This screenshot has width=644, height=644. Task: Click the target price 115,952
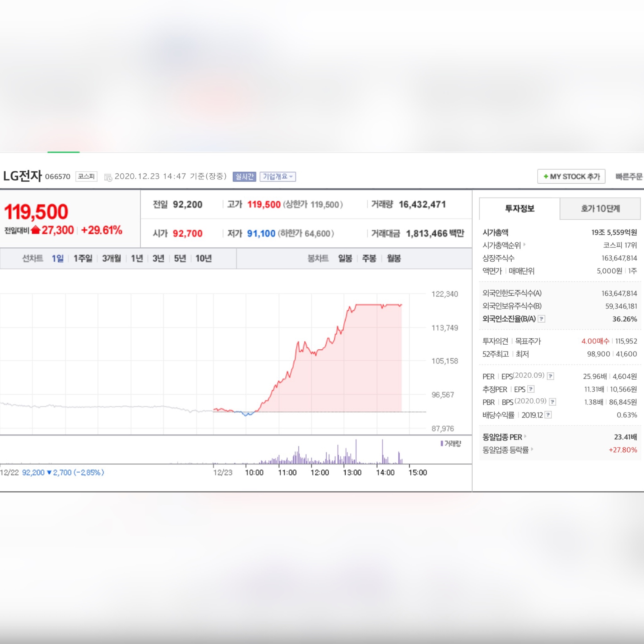pyautogui.click(x=626, y=341)
